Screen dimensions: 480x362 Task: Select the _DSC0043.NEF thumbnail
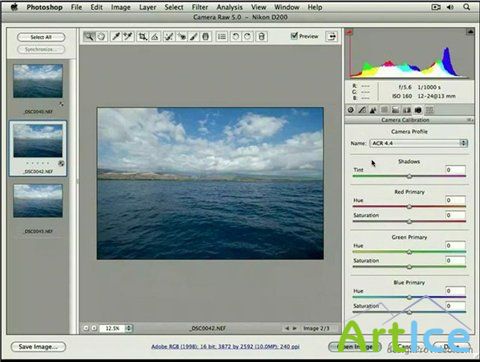point(38,201)
